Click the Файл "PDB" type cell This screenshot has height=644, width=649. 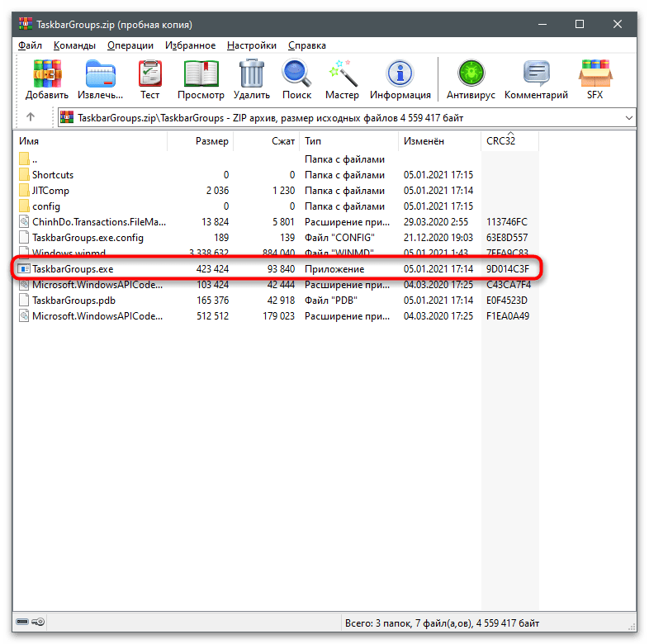(x=331, y=301)
